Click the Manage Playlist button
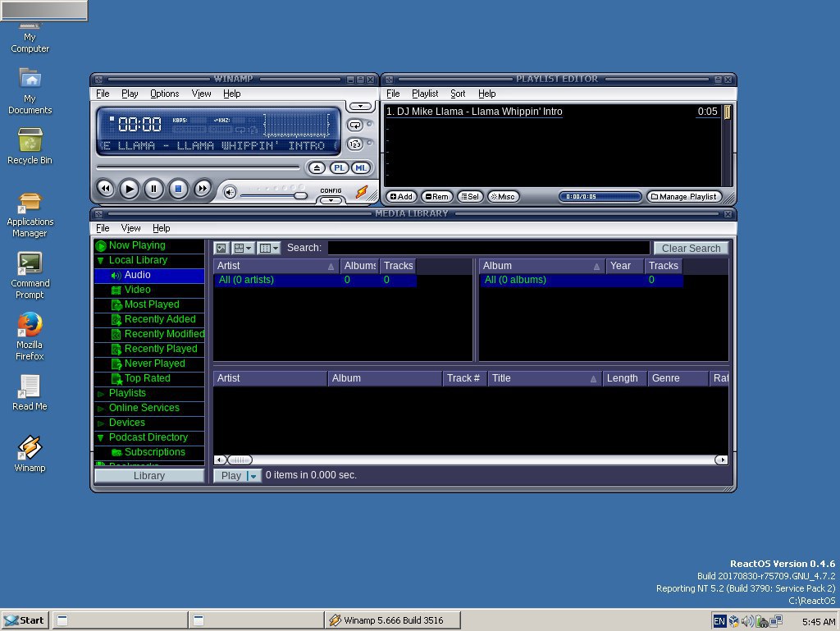 (684, 197)
